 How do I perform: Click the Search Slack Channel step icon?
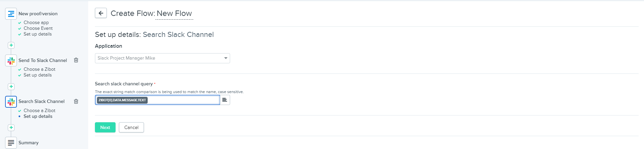tap(11, 102)
